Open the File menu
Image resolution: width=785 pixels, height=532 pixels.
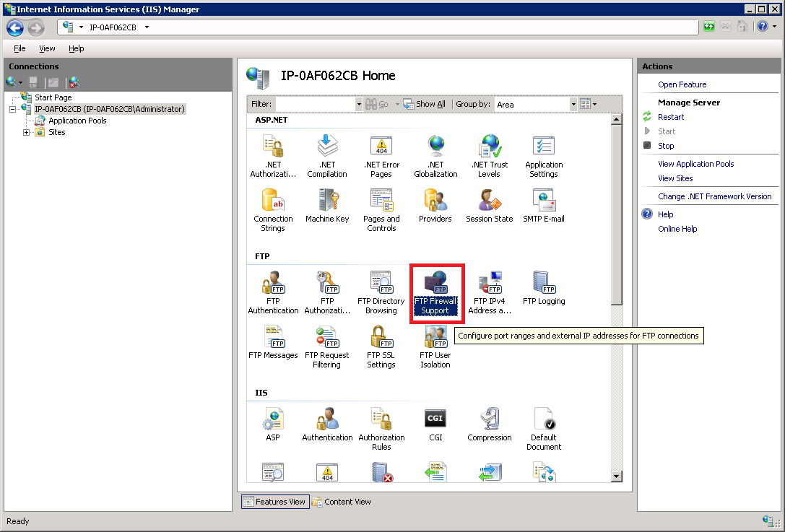click(x=19, y=48)
